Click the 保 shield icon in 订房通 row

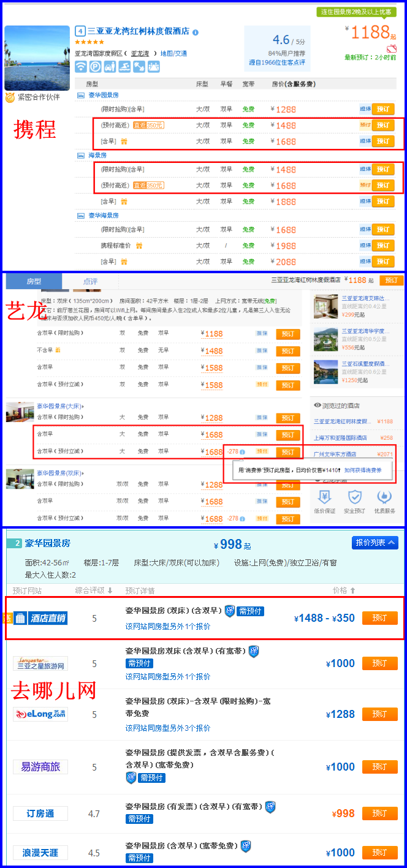tap(270, 807)
